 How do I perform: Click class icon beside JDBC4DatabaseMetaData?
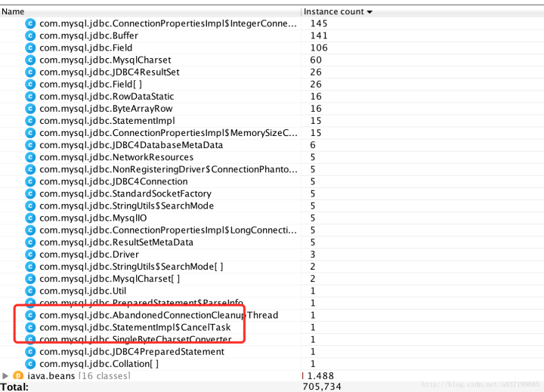[30, 145]
